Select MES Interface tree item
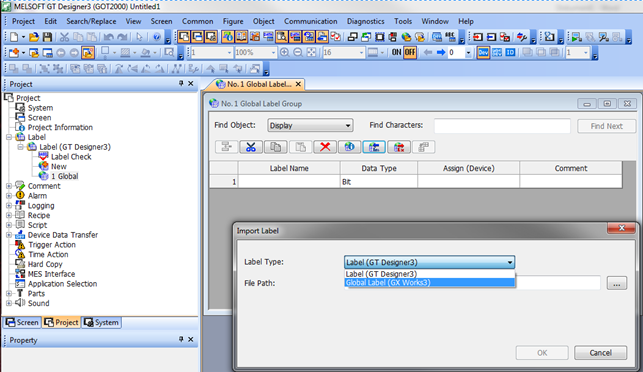Screen dimensions: 643x372 [51, 274]
